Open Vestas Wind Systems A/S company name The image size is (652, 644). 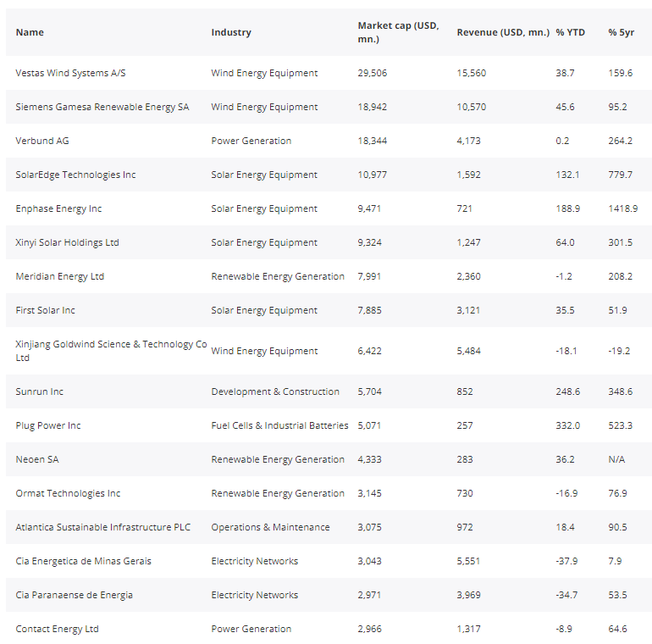pos(70,73)
